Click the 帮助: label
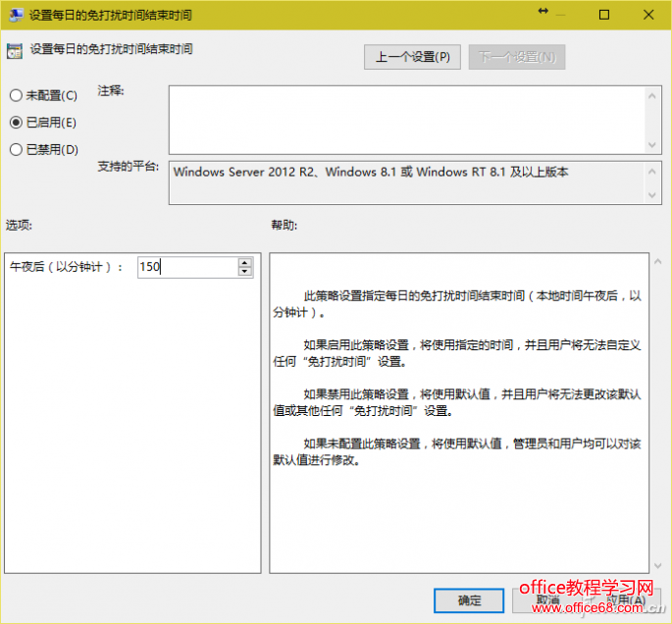 (284, 225)
